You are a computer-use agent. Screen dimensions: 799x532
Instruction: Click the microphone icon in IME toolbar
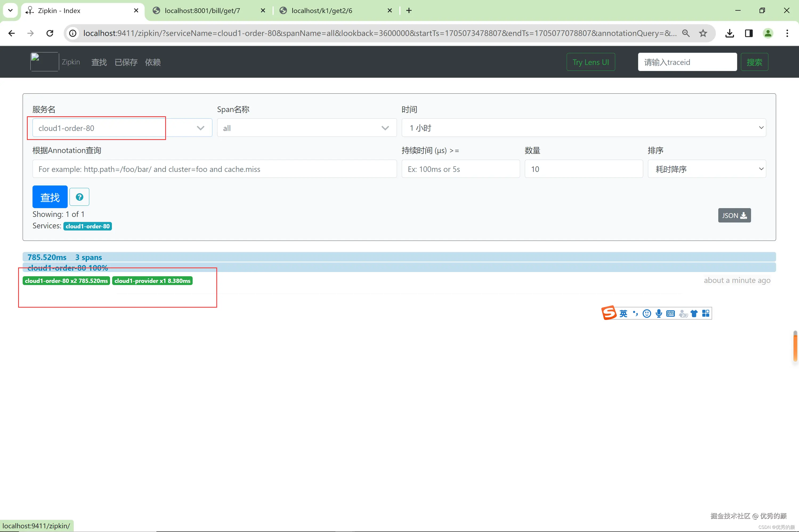[658, 314]
